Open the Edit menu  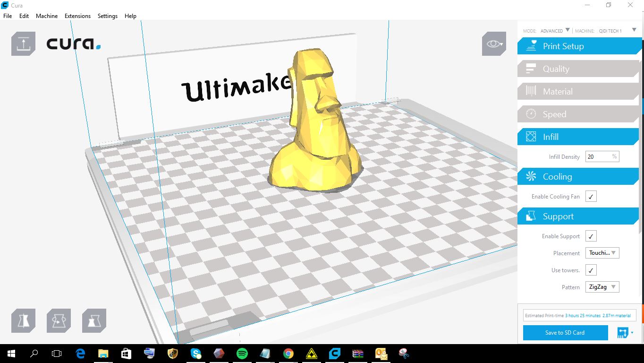(24, 16)
